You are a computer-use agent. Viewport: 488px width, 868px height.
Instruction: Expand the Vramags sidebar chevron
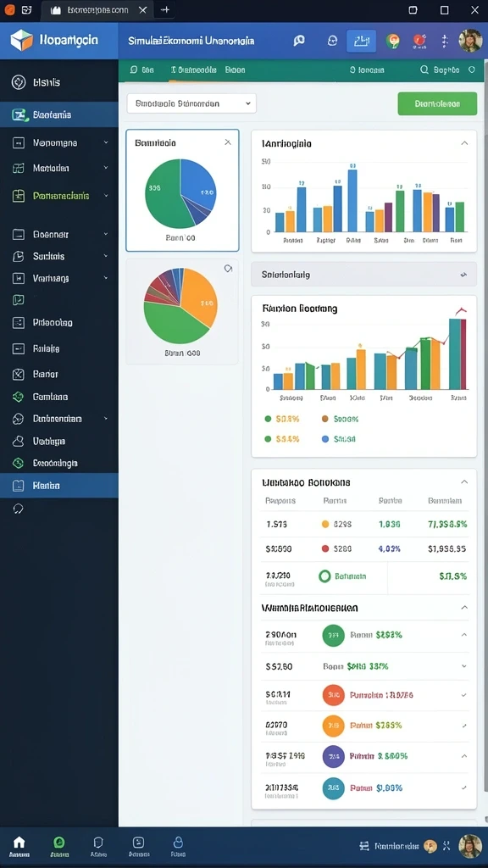click(x=106, y=278)
